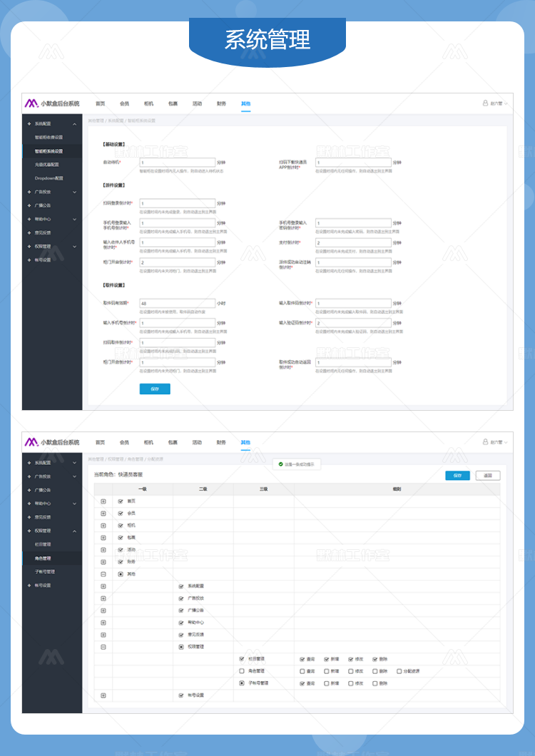535x756 pixels.
Task: Expand 帮助中心 chevron on the settings page sidebar
Action: 74,219
